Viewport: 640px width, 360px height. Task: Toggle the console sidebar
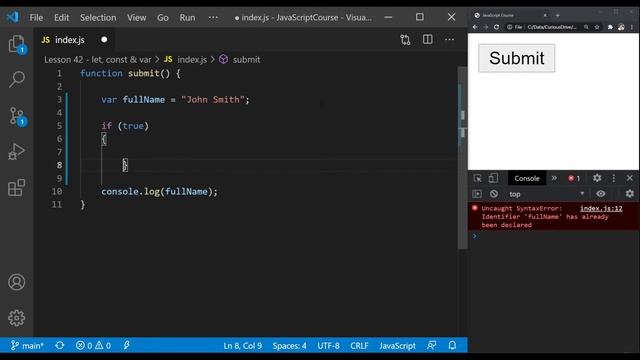pyautogui.click(x=477, y=194)
